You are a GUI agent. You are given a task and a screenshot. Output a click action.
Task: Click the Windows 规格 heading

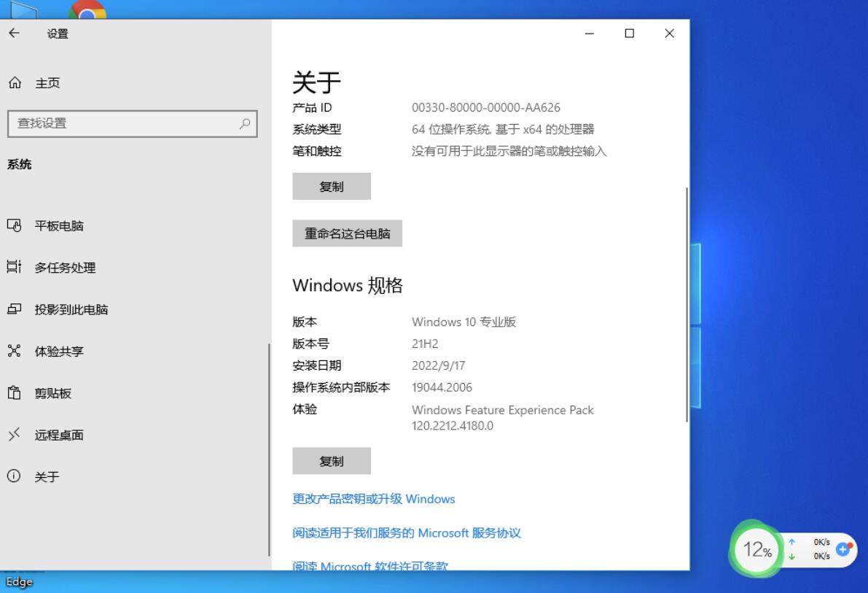[348, 285]
